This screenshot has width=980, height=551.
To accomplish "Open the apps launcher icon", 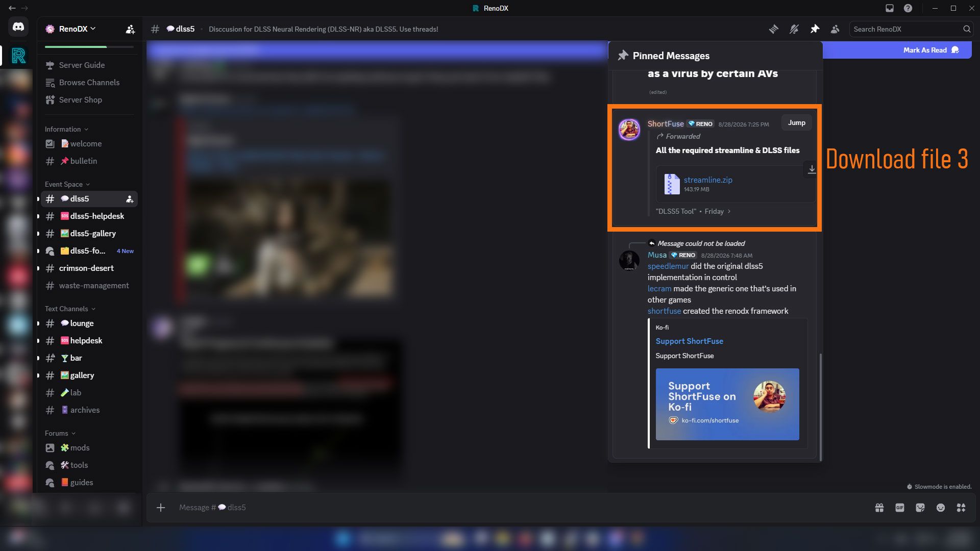I will tap(961, 508).
